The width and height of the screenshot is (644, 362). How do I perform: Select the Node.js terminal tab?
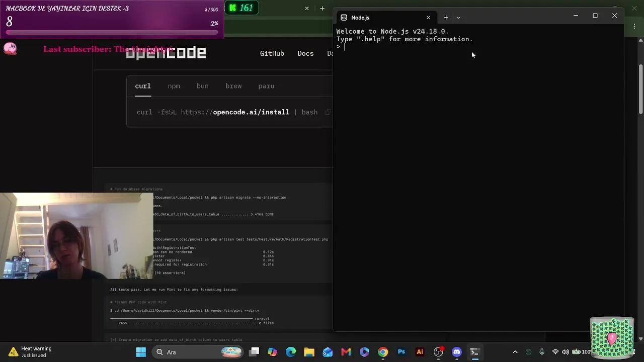(386, 18)
